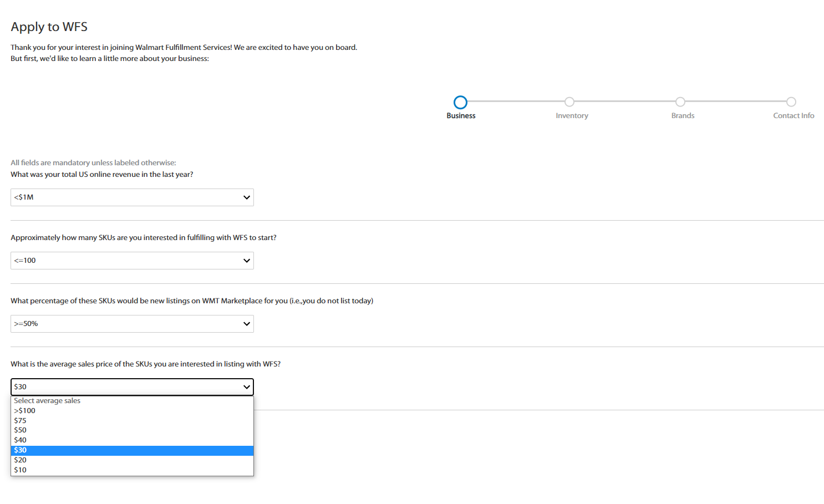Choose $40 from the price list
The width and height of the screenshot is (824, 504).
[132, 440]
